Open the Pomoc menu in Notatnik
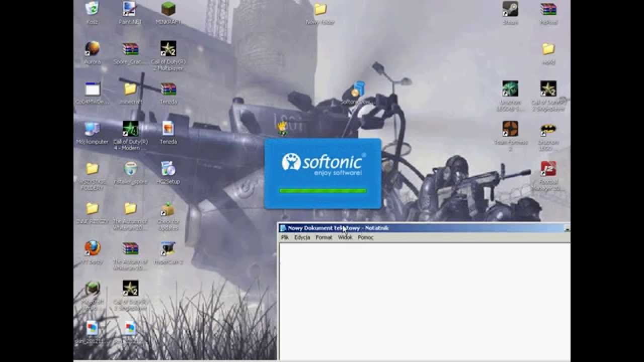The height and width of the screenshot is (362, 644). (365, 237)
